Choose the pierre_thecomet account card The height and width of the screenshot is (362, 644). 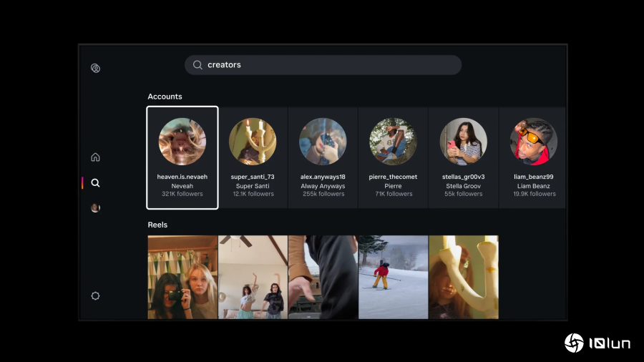393,158
